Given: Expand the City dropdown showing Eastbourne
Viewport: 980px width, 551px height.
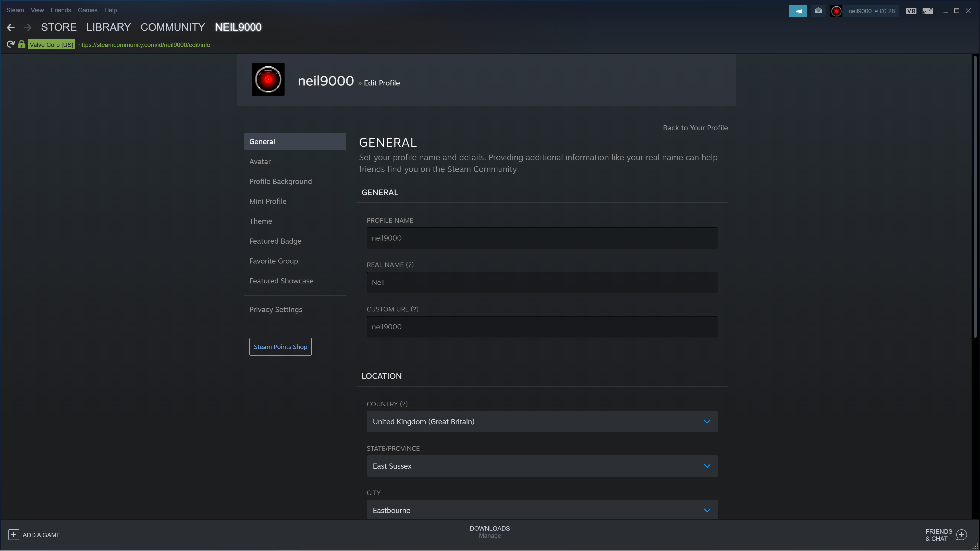Looking at the screenshot, I should click(x=542, y=510).
